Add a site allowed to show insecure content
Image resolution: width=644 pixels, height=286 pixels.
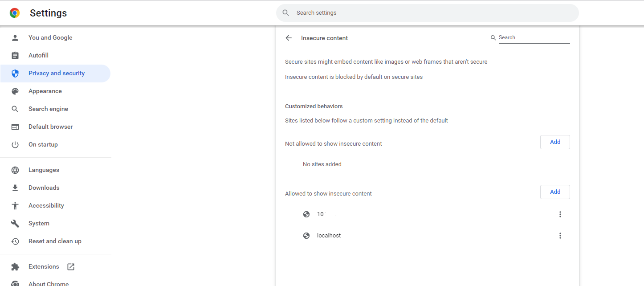click(x=555, y=192)
